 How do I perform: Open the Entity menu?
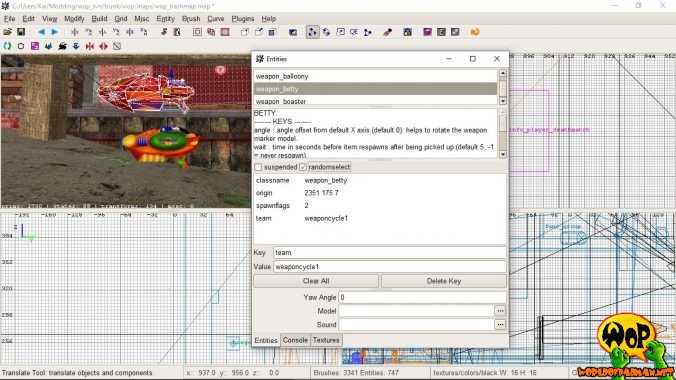pyautogui.click(x=166, y=19)
